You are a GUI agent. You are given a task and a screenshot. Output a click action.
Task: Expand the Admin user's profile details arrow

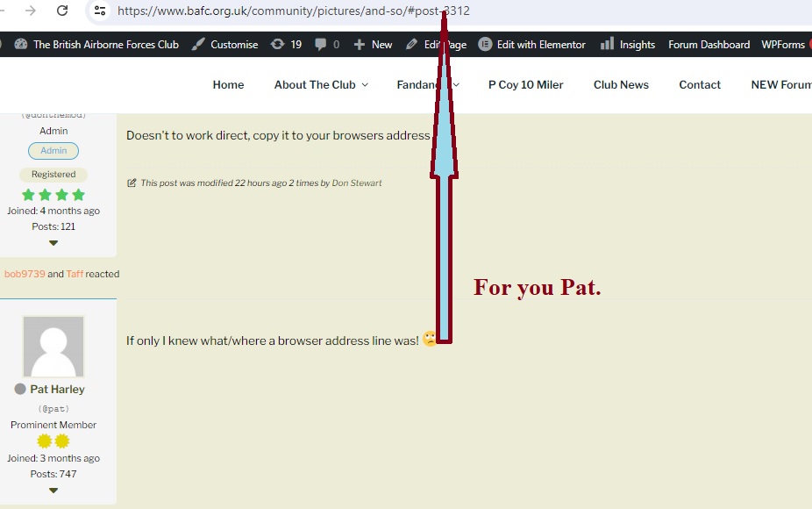(53, 243)
